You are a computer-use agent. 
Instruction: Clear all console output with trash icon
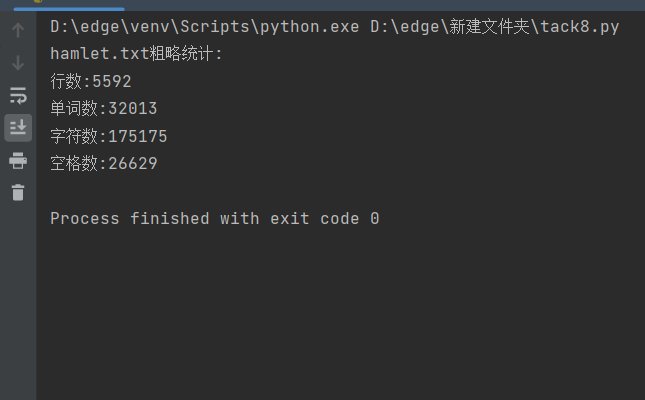(x=18, y=192)
